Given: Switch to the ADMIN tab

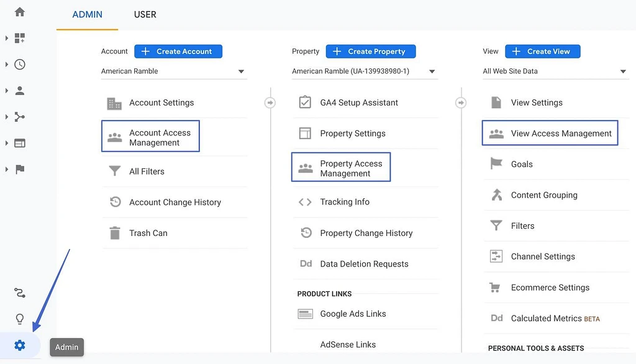Looking at the screenshot, I should (87, 15).
